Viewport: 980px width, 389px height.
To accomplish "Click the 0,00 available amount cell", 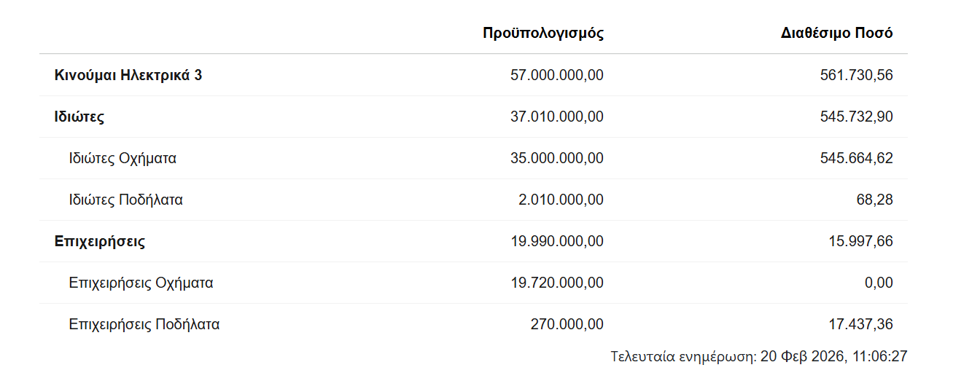I will pyautogui.click(x=879, y=283).
